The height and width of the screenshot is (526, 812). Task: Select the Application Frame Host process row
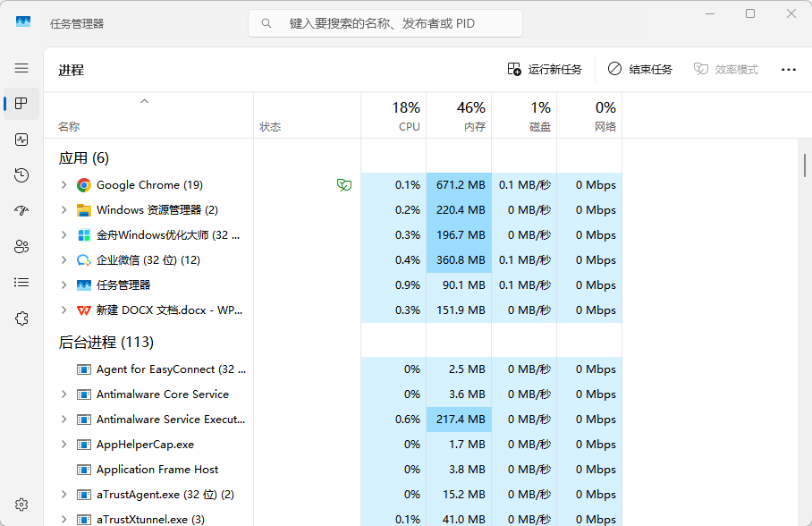(x=157, y=470)
